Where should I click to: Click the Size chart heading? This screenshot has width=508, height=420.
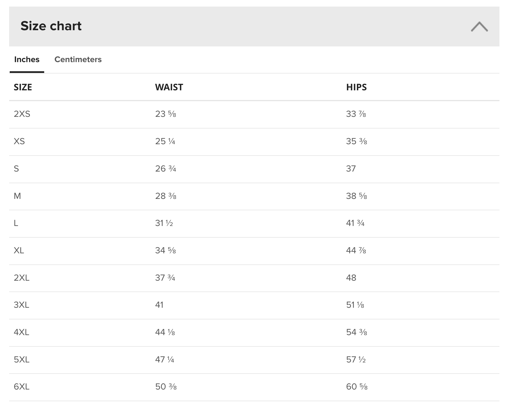(x=51, y=26)
